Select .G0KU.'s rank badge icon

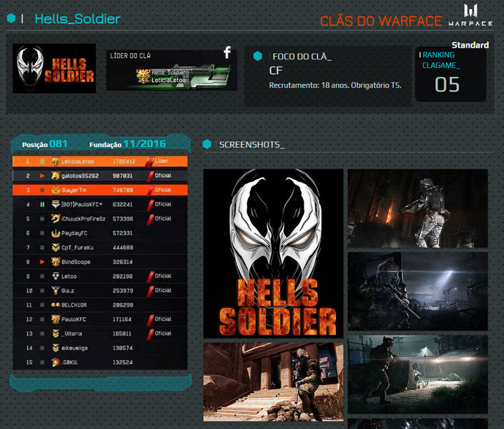pyautogui.click(x=55, y=362)
